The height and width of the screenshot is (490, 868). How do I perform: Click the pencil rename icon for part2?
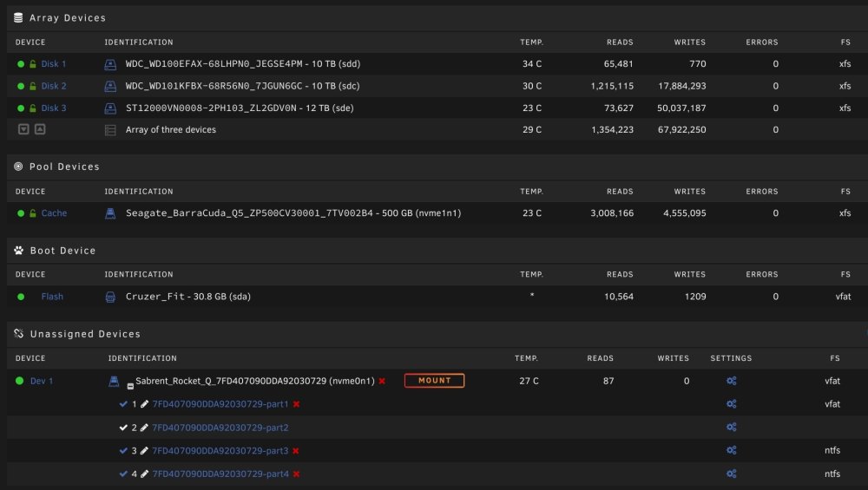144,428
